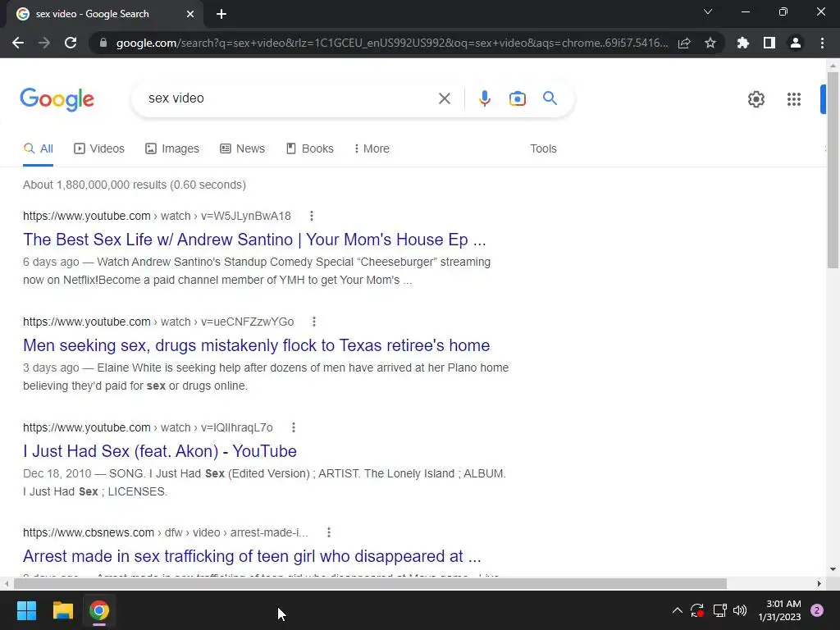This screenshot has width=840, height=630.
Task: Switch to the Videos tab
Action: 99,149
